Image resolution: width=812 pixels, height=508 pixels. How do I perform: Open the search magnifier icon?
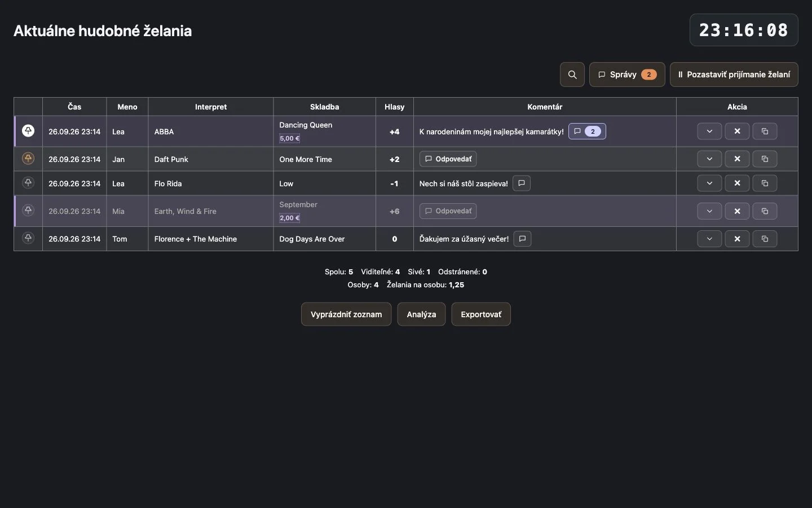[x=572, y=75]
